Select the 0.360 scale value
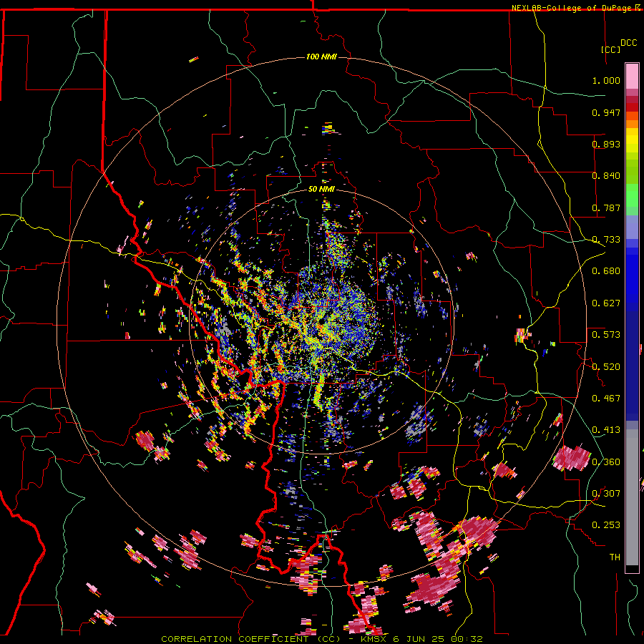The height and width of the screenshot is (644, 644). click(606, 462)
